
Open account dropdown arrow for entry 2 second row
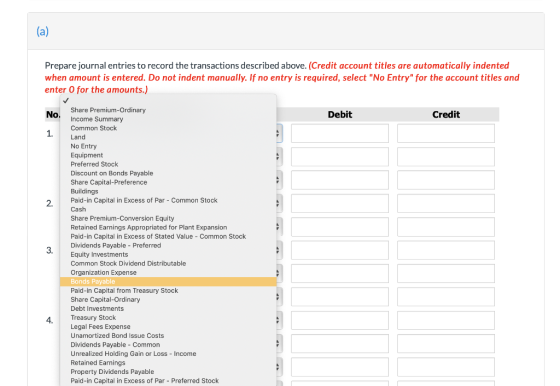(278, 227)
